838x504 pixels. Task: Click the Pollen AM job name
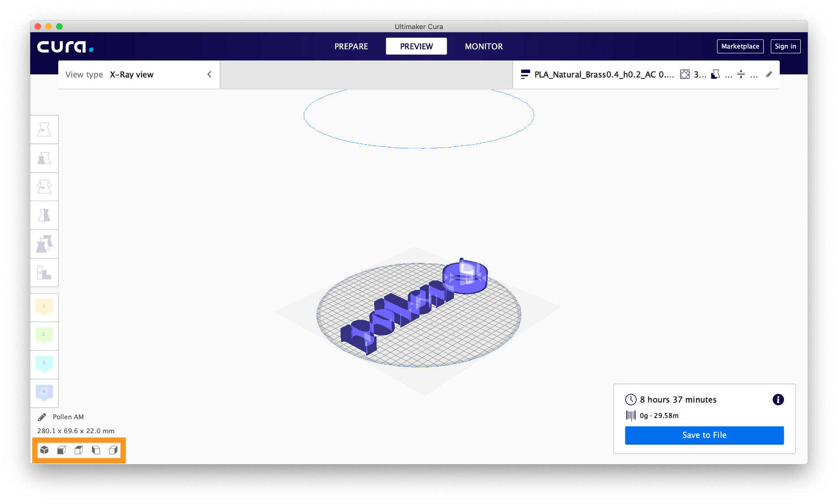click(68, 417)
